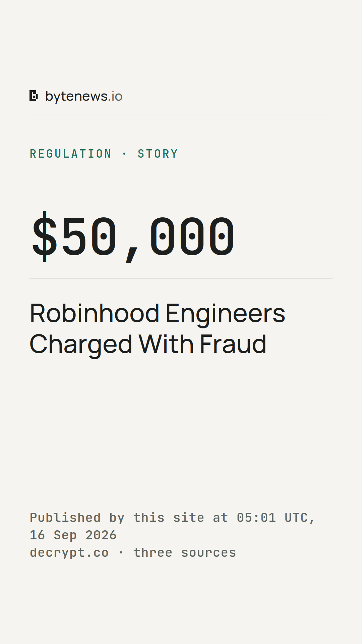Click the 16 Sep 2026 date
Image resolution: width=362 pixels, height=644 pixels.
point(73,535)
